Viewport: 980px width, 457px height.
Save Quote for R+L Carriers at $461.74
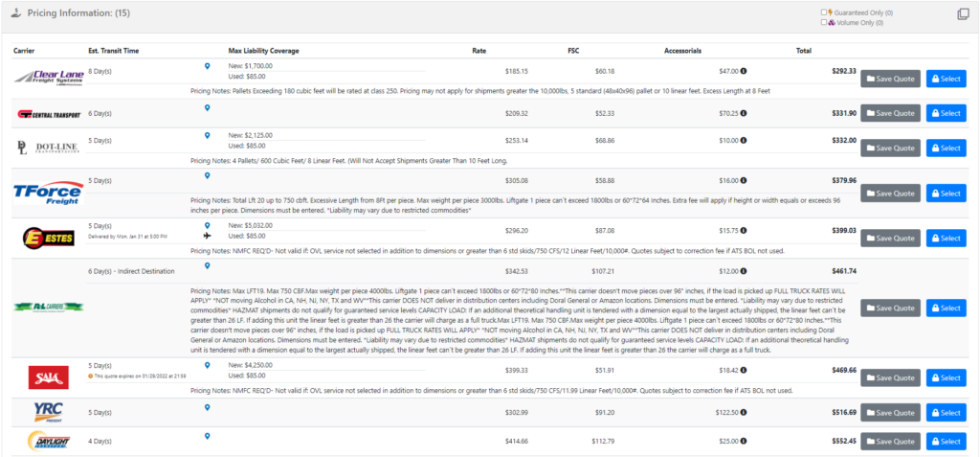pyautogui.click(x=891, y=308)
